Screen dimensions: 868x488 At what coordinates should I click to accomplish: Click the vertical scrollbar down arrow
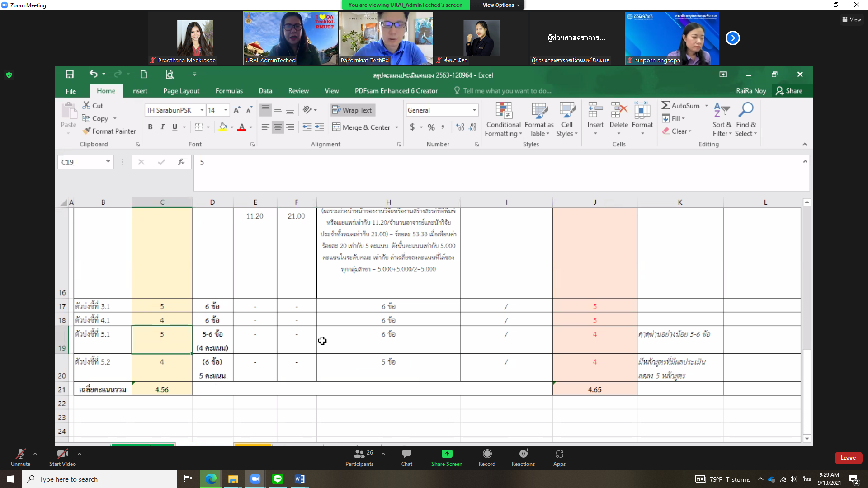click(x=807, y=439)
